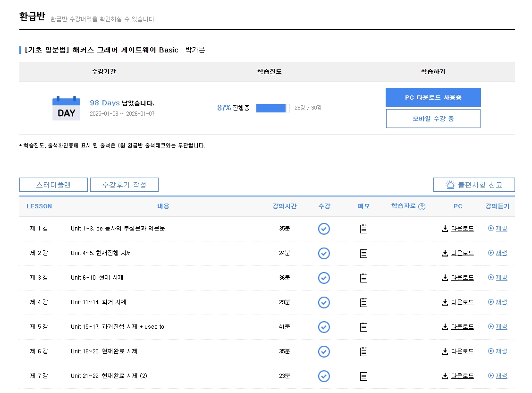Click the PC 다운로드 사용중 button
Screen dimensions: 532x393
pyautogui.click(x=433, y=97)
